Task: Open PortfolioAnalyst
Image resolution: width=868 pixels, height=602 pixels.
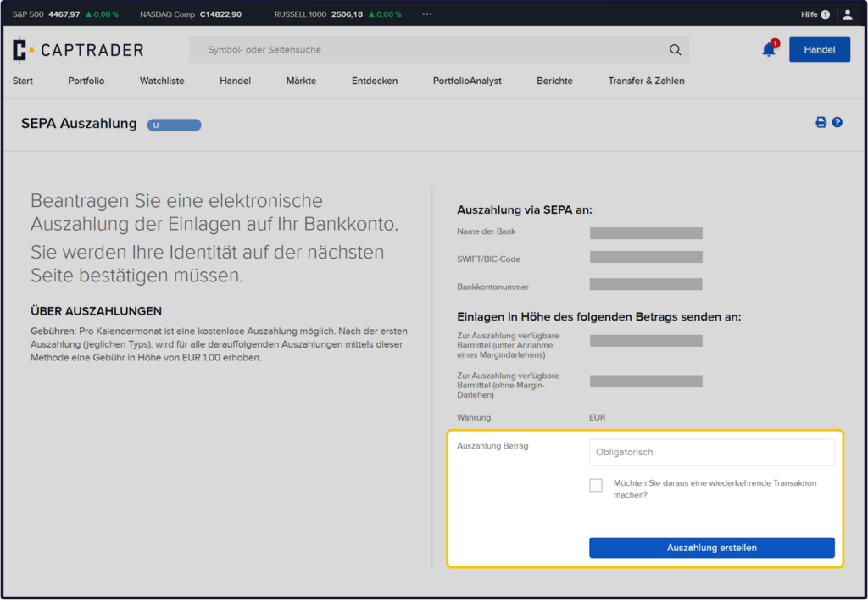Action: click(467, 81)
